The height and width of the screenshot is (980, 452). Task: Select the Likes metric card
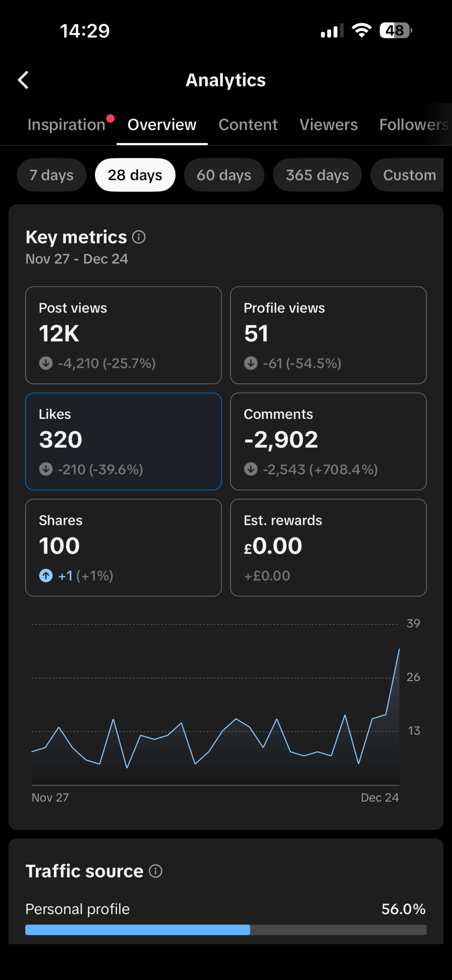point(123,441)
